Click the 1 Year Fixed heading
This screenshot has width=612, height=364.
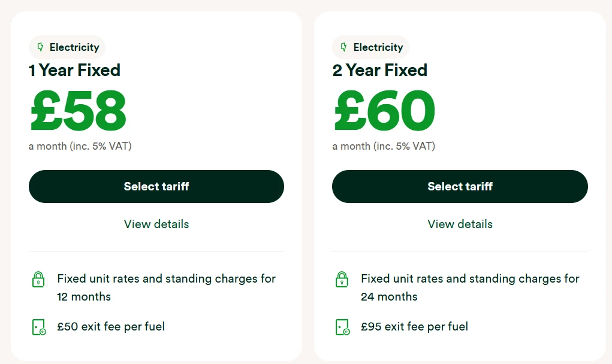(74, 70)
